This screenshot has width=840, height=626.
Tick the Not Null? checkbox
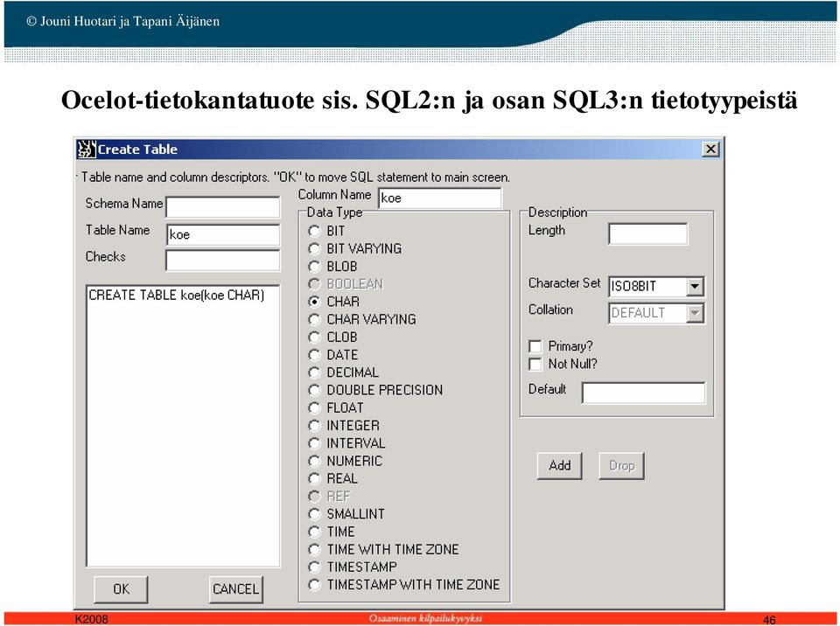tap(535, 365)
